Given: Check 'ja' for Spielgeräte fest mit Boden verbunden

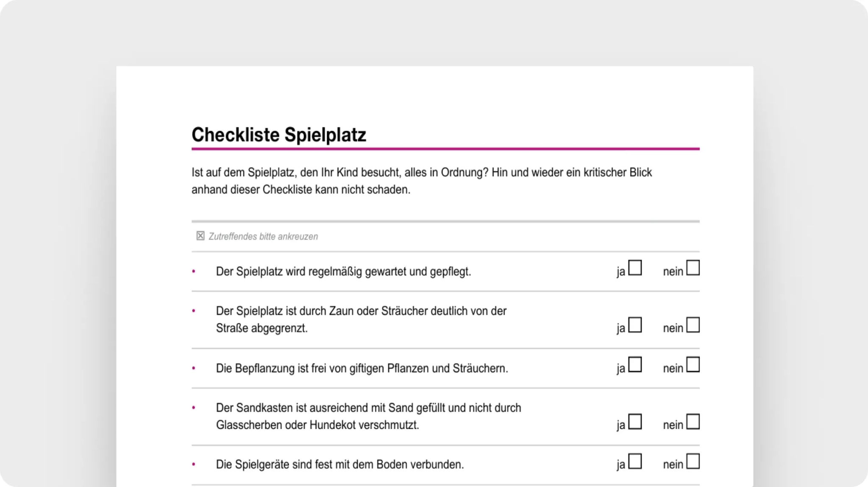Looking at the screenshot, I should (634, 461).
